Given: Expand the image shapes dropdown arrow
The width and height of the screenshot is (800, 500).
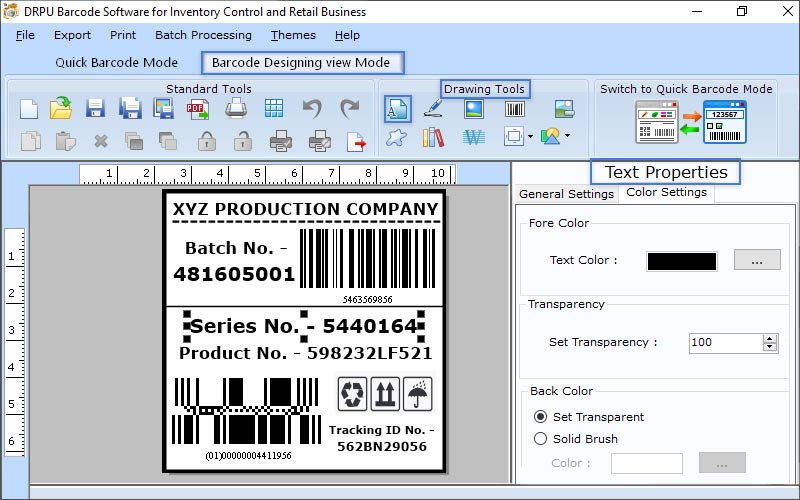Looking at the screenshot, I should pos(567,136).
